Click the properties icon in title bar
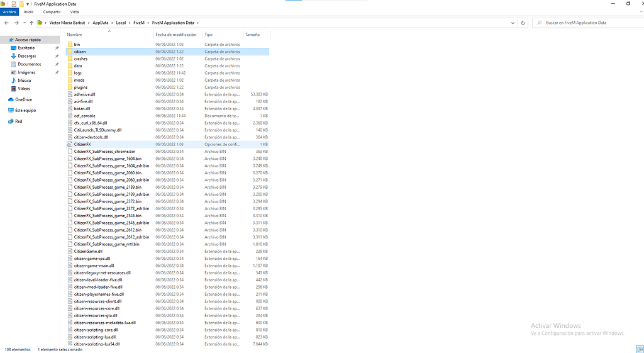The image size is (644, 353). pos(13,4)
